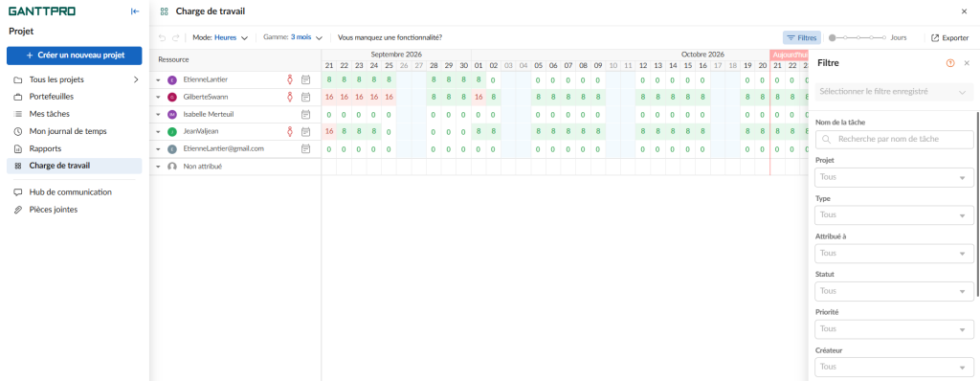Click the Non attribué person icon
This screenshot has width=980, height=381.
tap(172, 167)
